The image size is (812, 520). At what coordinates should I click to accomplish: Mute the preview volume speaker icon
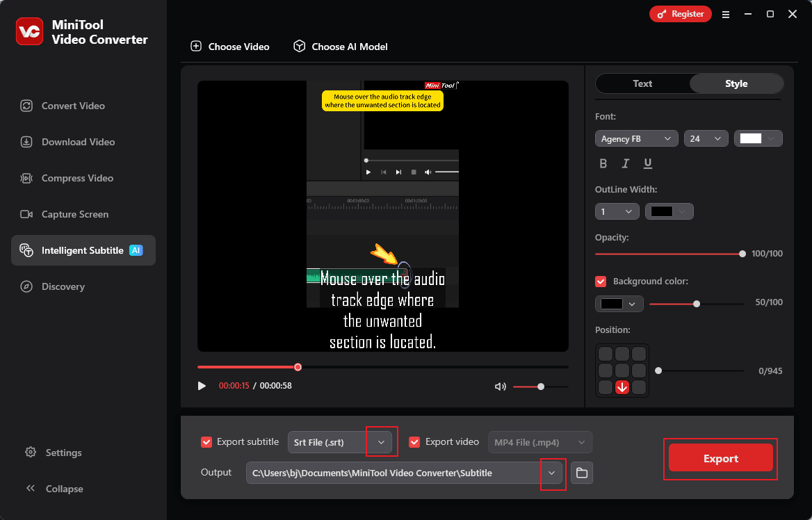[x=500, y=387]
